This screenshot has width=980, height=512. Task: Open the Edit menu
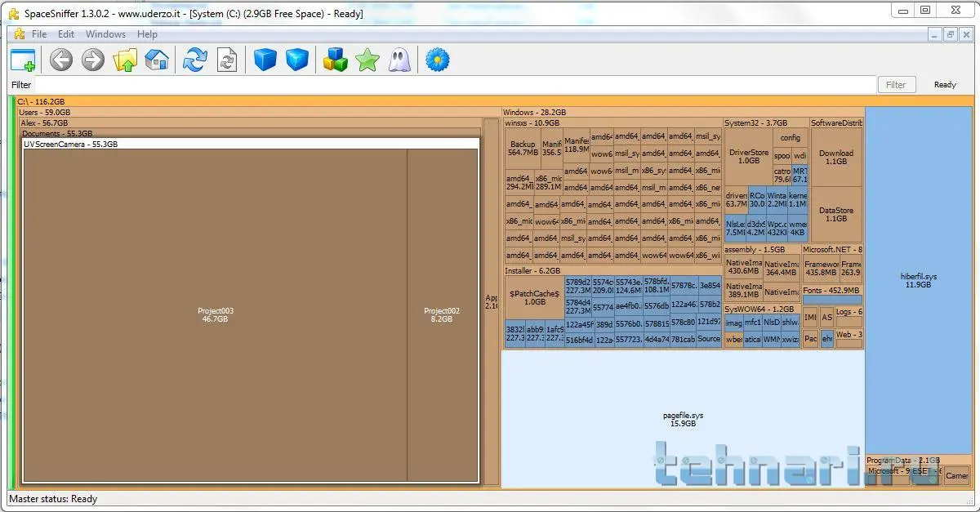(x=66, y=34)
